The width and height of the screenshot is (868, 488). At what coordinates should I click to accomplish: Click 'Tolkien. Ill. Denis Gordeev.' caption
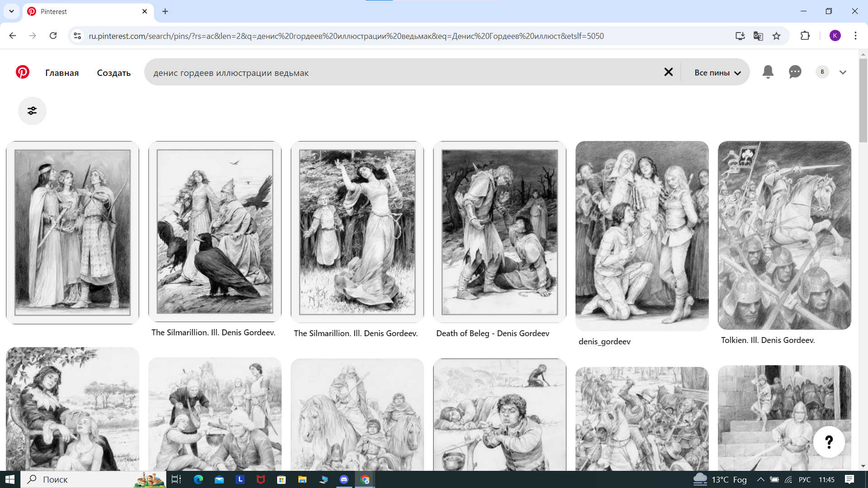(768, 340)
